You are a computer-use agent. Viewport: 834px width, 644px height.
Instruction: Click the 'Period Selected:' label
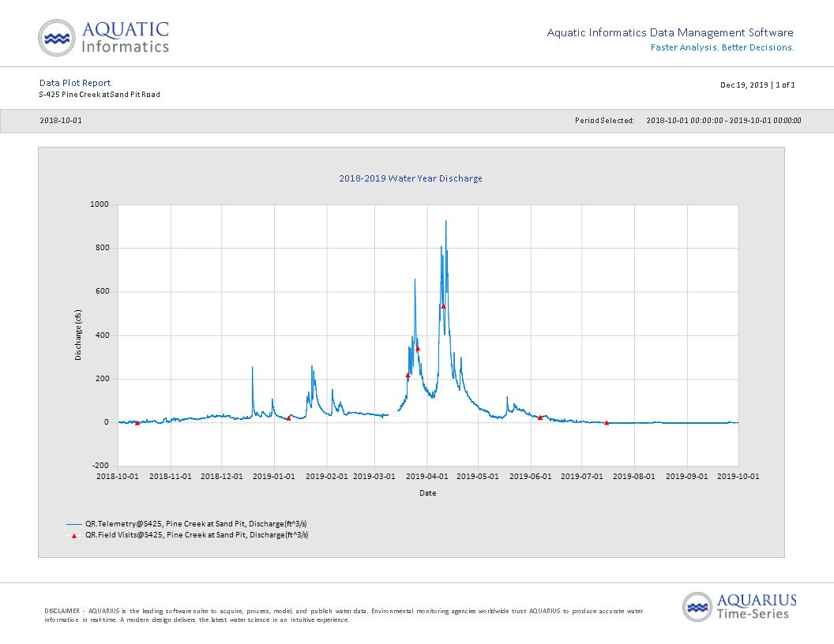pos(604,121)
